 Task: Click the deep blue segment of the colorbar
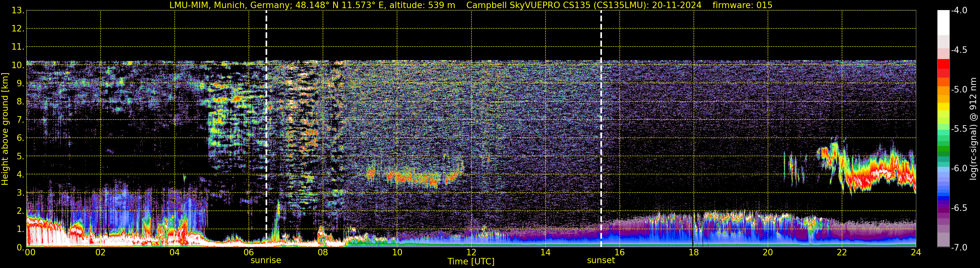pyautogui.click(x=943, y=198)
